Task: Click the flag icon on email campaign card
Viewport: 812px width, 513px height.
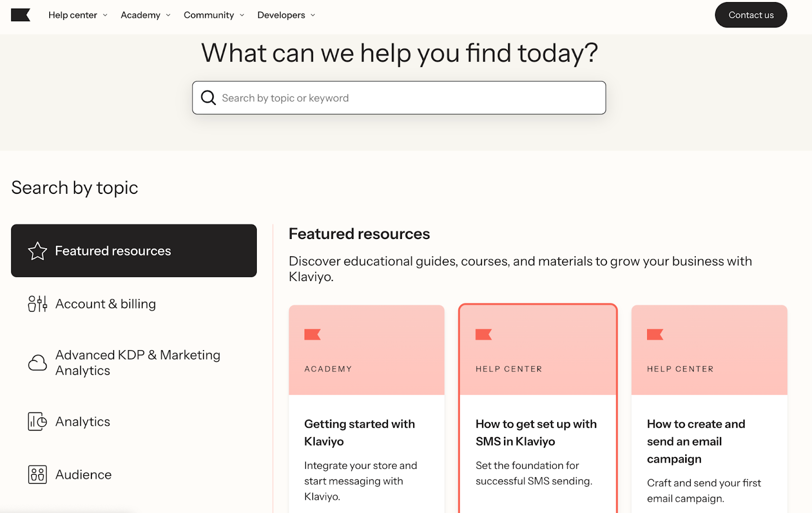Action: pos(655,334)
